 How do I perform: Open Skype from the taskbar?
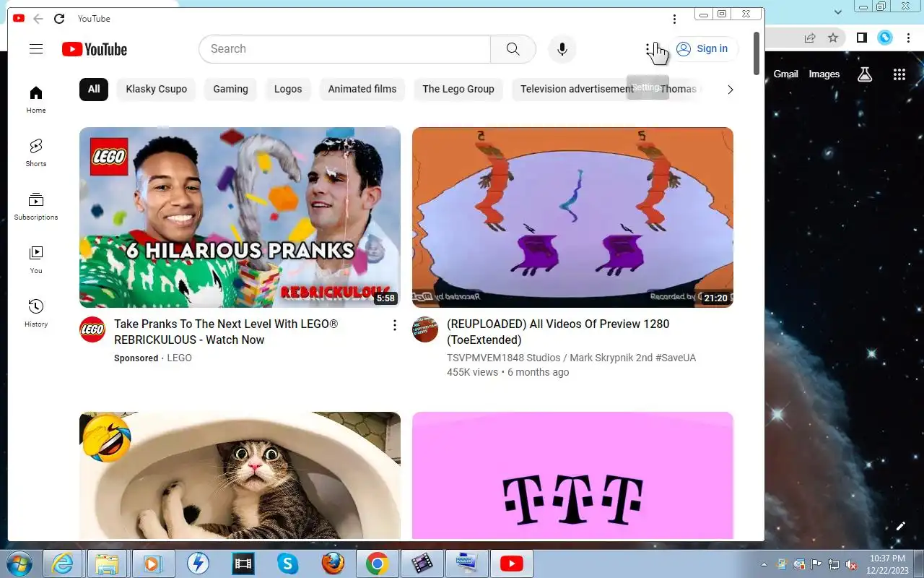coord(287,564)
